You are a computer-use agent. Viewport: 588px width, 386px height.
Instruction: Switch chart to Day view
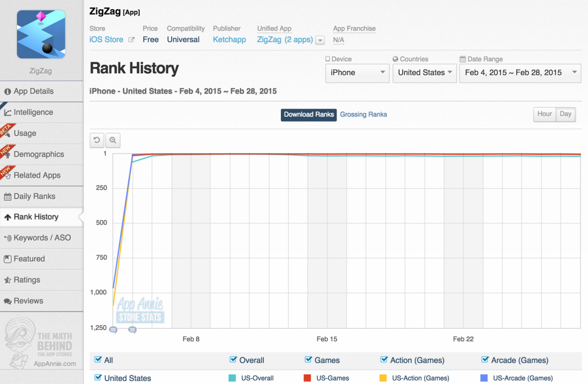(x=565, y=114)
